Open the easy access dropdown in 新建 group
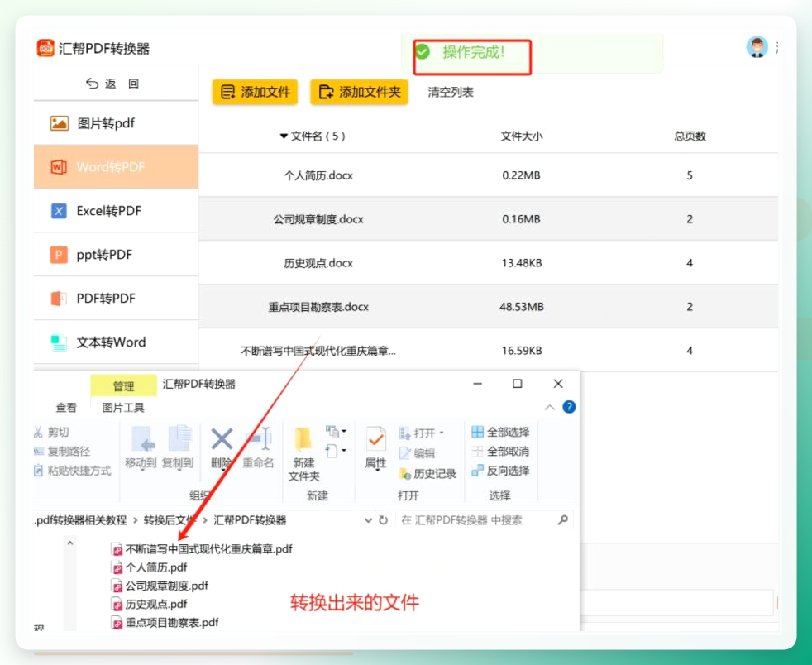This screenshot has width=812, height=665. (336, 451)
